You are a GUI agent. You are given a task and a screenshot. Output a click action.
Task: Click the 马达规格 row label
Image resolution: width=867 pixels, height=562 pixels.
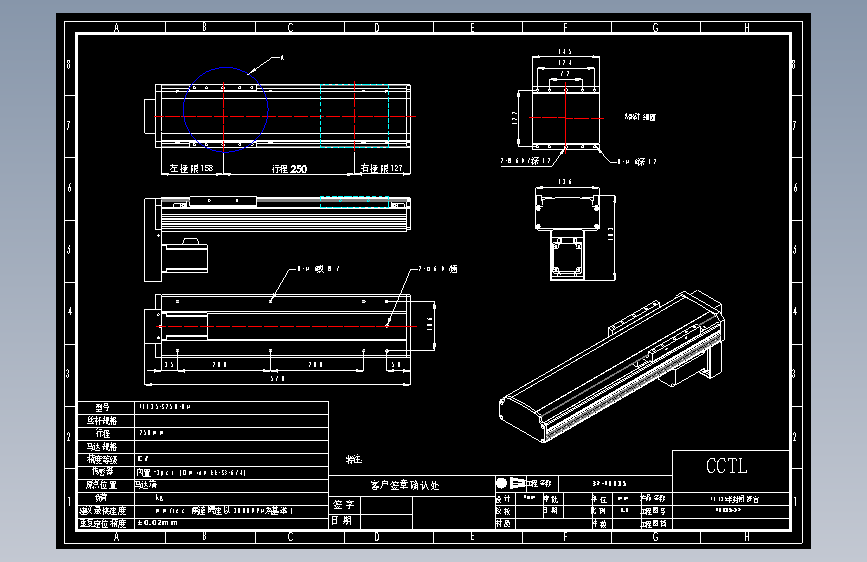[102, 446]
